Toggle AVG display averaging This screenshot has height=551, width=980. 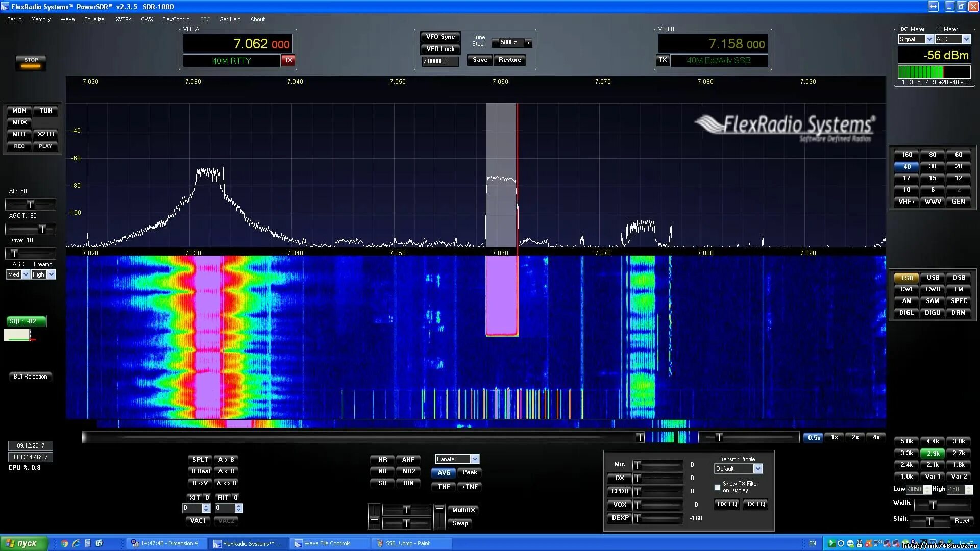click(x=444, y=472)
